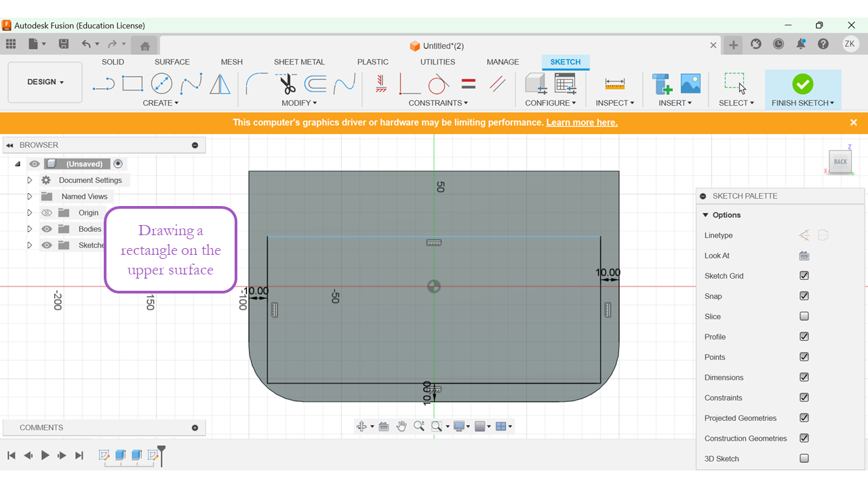Screen dimensions: 868x488
Task: Jump to timeline start button
Action: click(12, 455)
